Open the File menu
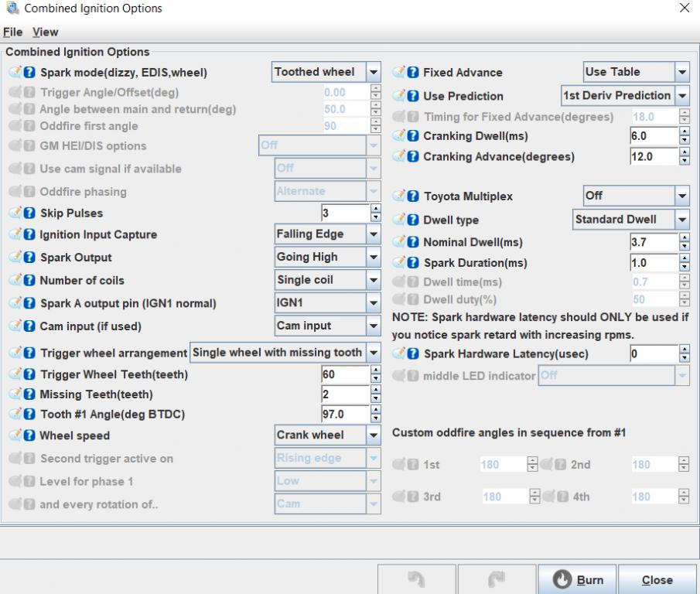This screenshot has height=594, width=700. click(12, 32)
